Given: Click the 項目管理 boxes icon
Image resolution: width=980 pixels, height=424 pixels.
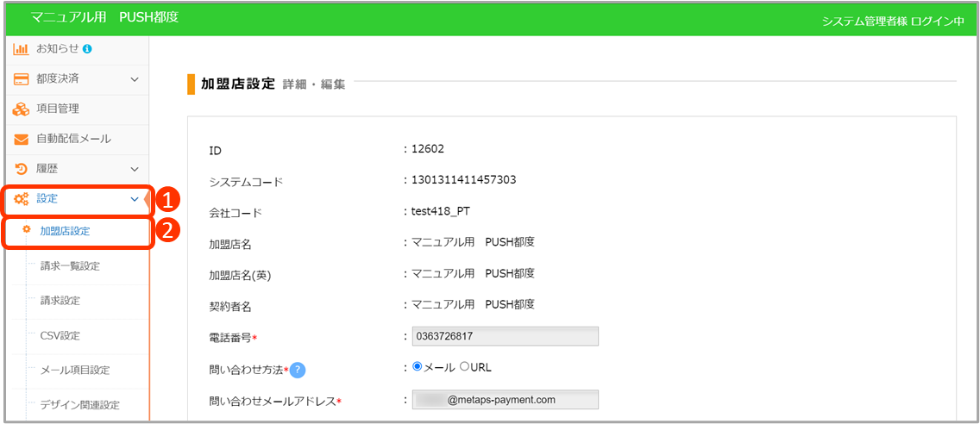Looking at the screenshot, I should [x=21, y=109].
